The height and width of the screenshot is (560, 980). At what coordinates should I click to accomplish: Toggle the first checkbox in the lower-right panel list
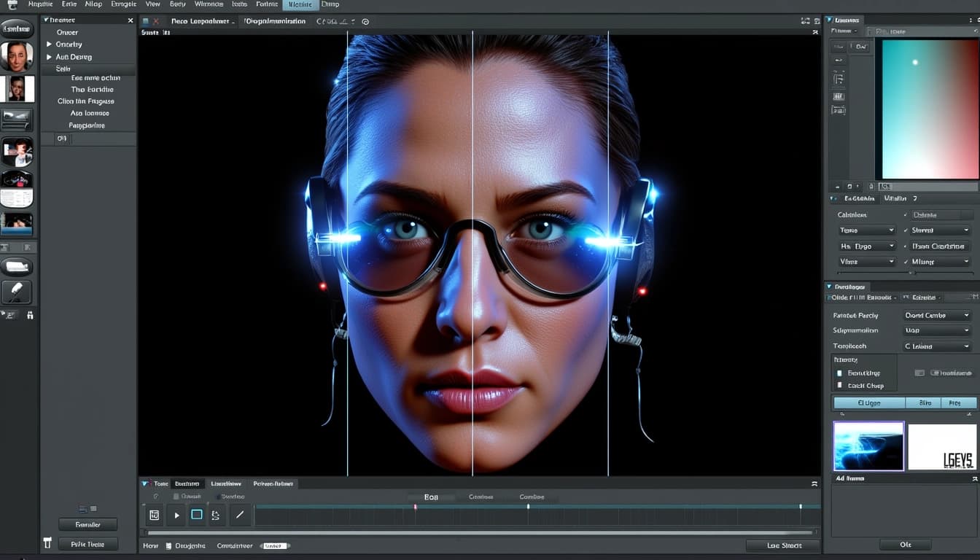pyautogui.click(x=839, y=373)
